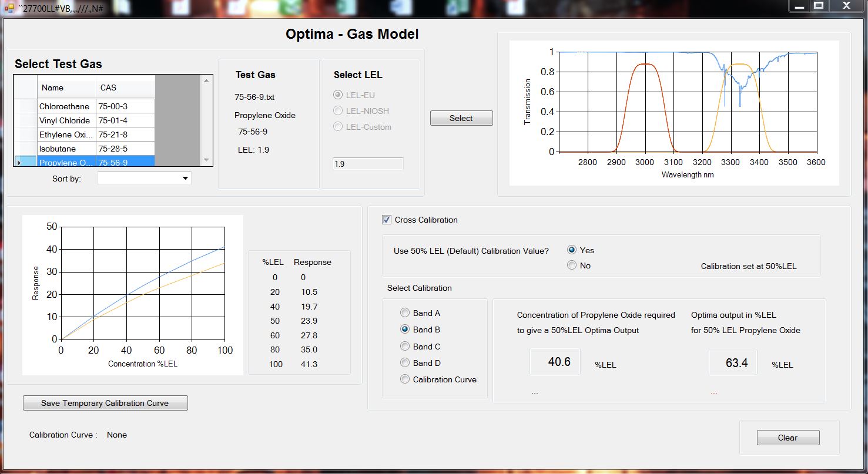This screenshot has height=474, width=868.
Task: Minimize the Optima window
Action: (799, 6)
